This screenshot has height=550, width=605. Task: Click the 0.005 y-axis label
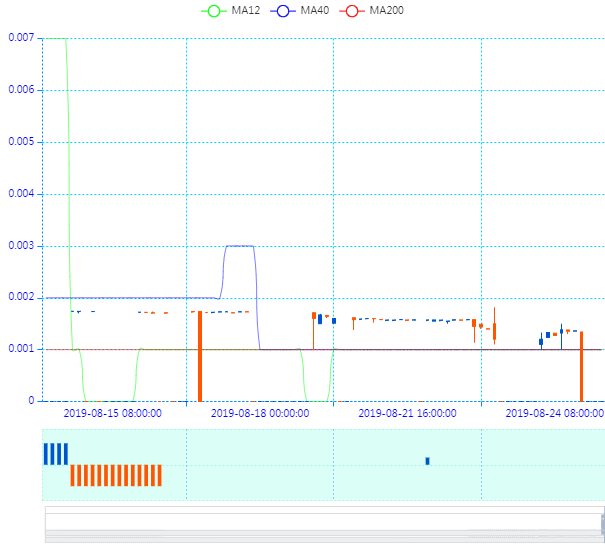(x=21, y=141)
